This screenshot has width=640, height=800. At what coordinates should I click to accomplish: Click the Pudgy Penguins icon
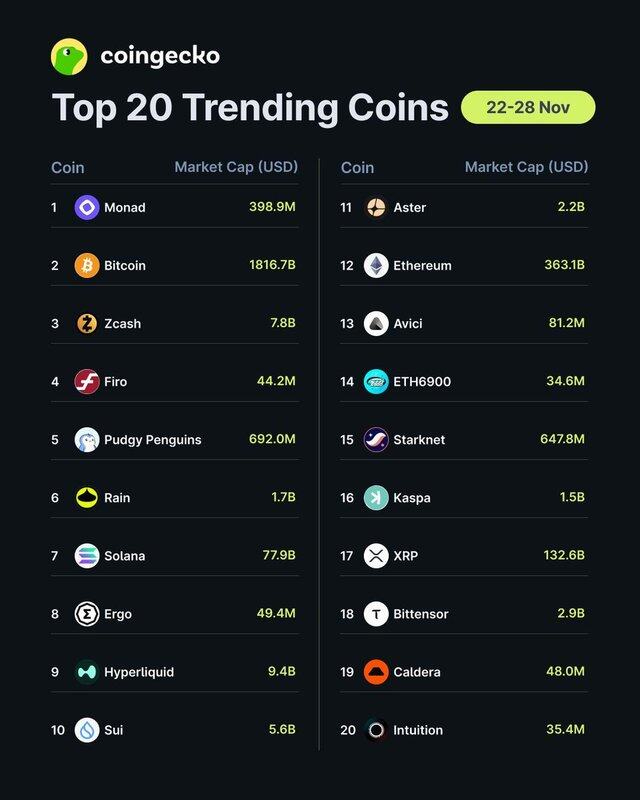click(87, 440)
